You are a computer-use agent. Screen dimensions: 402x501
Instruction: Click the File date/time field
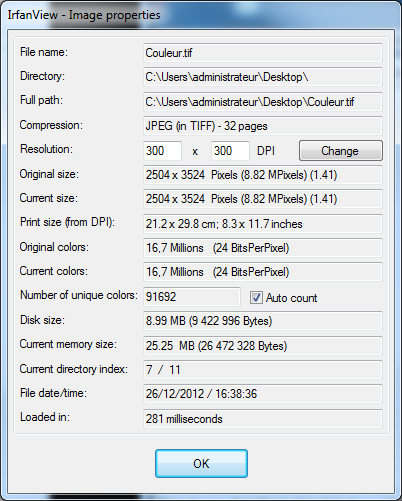pos(263,394)
